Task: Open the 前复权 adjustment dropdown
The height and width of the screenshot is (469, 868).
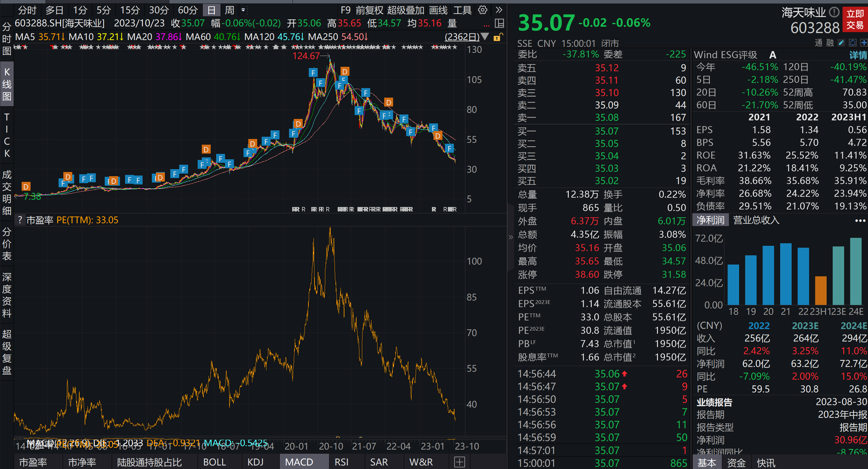Action: pyautogui.click(x=369, y=10)
